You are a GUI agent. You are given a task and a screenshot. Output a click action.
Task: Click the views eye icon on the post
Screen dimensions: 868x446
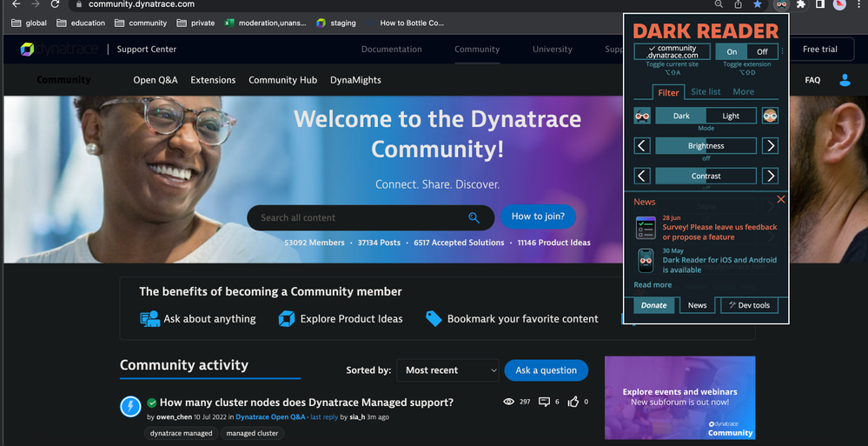coord(509,402)
